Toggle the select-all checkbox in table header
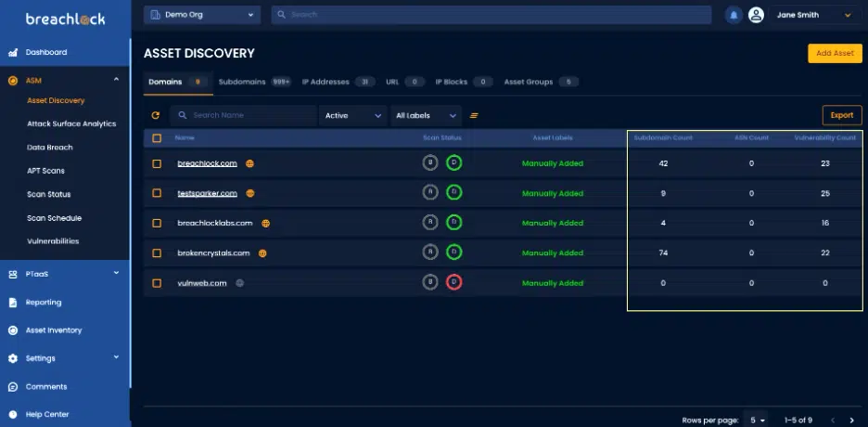 tap(157, 138)
